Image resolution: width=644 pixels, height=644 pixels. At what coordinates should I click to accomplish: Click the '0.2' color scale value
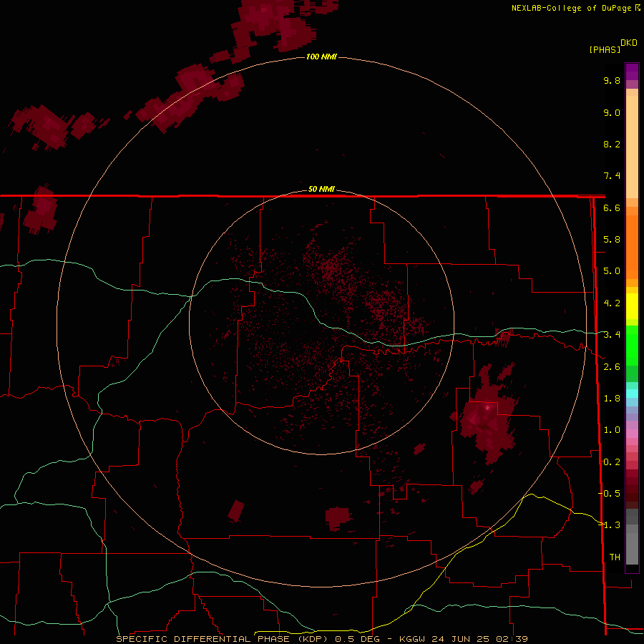click(612, 462)
